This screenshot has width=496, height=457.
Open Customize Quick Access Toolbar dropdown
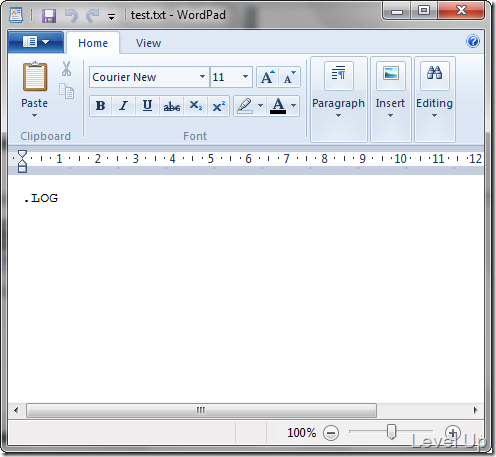coord(111,16)
